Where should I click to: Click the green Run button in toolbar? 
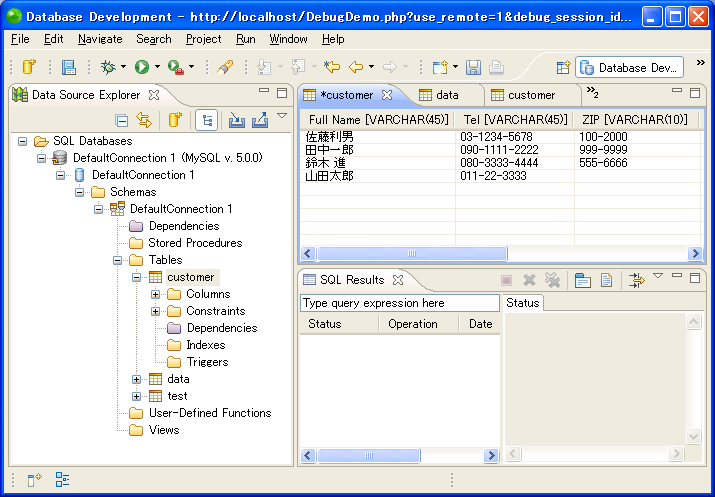142,67
